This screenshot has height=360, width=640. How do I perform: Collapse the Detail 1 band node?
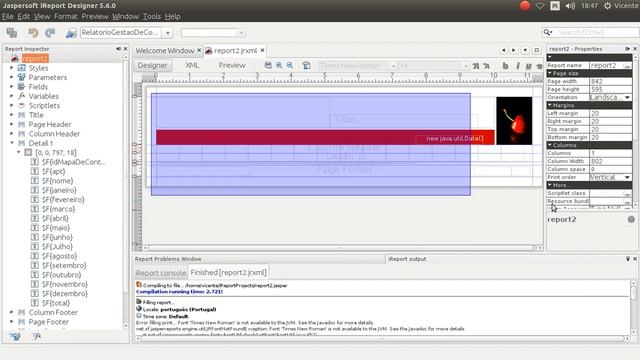(x=11, y=143)
